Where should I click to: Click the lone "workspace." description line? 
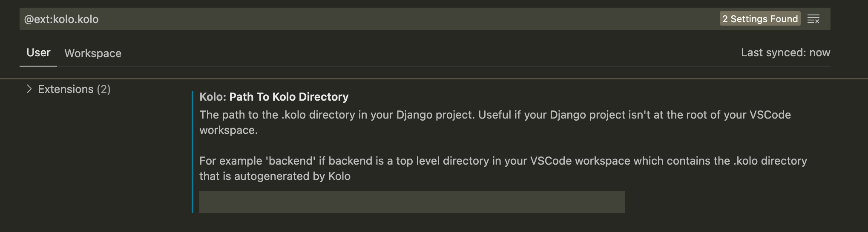228,130
